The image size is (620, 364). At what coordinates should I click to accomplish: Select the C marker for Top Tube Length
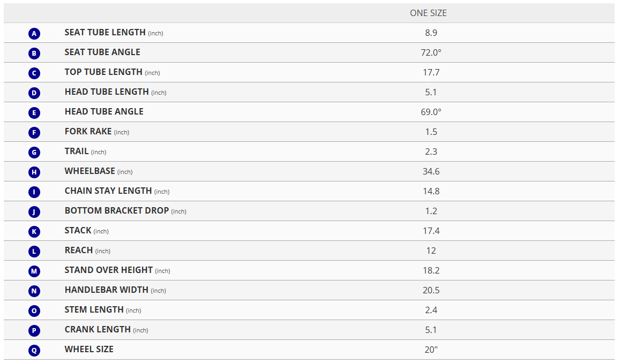(34, 73)
